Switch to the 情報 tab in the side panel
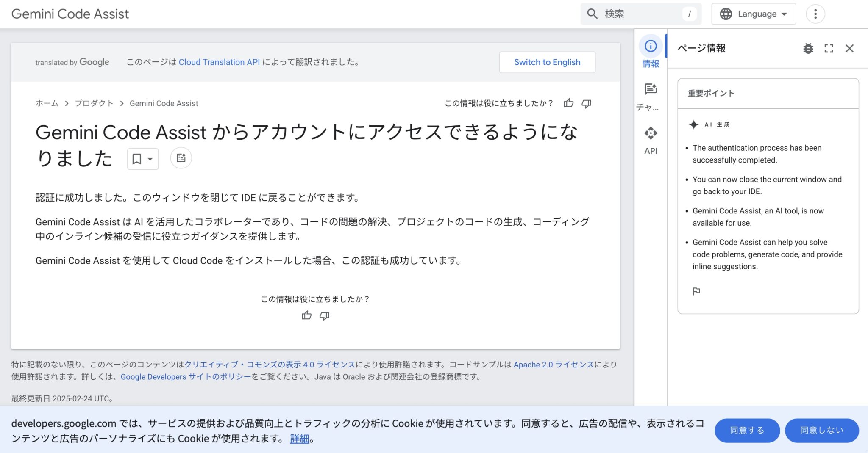 651,45
